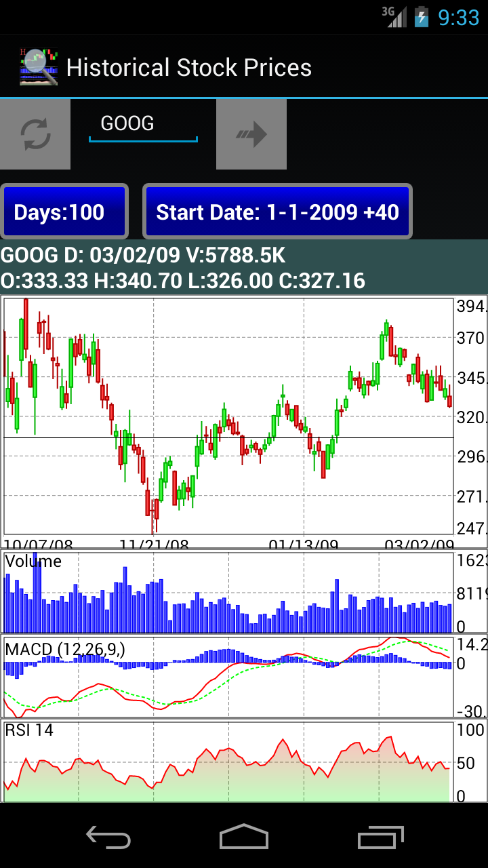488x868 pixels.
Task: Tap the O:333.33 H:340.70 price summary line
Action: pos(183,280)
